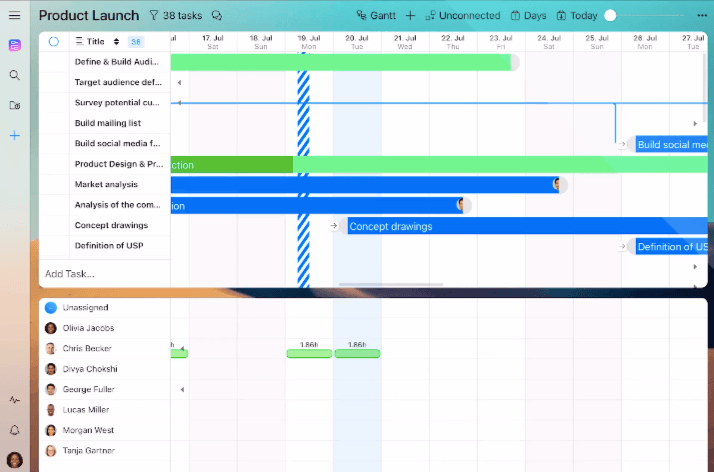The height and width of the screenshot is (472, 714).
Task: Toggle select-all circle in task header
Action: pyautogui.click(x=54, y=41)
